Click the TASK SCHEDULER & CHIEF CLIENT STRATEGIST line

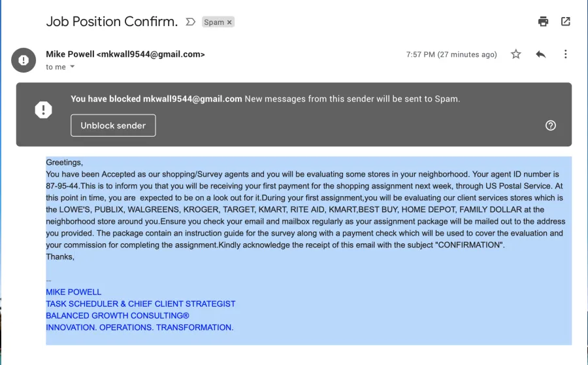tap(140, 304)
